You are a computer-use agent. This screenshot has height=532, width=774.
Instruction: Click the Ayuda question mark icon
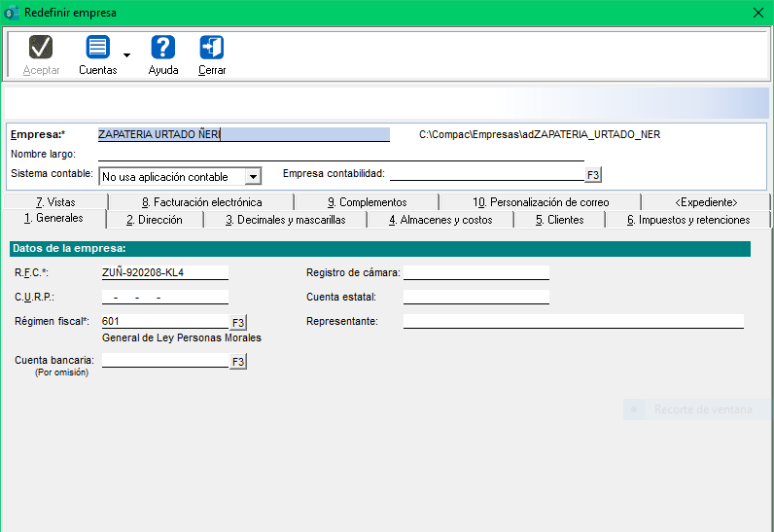coord(162,48)
